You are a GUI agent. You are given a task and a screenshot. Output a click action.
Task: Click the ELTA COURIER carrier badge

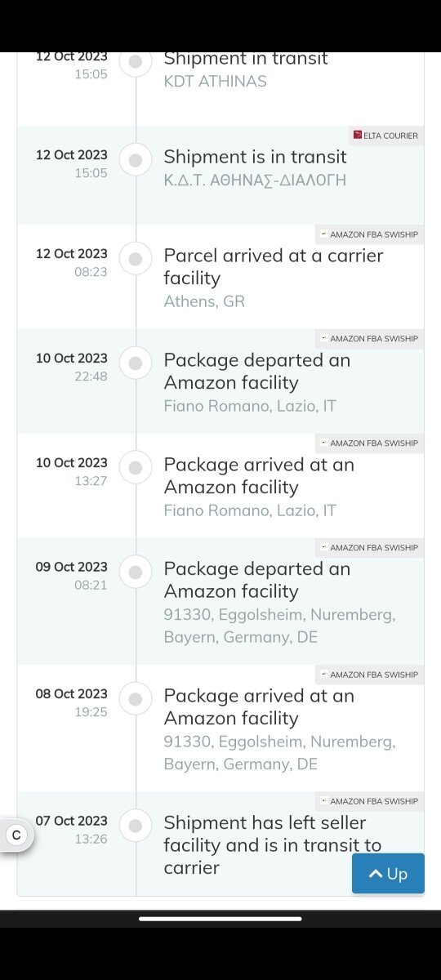[x=385, y=136]
